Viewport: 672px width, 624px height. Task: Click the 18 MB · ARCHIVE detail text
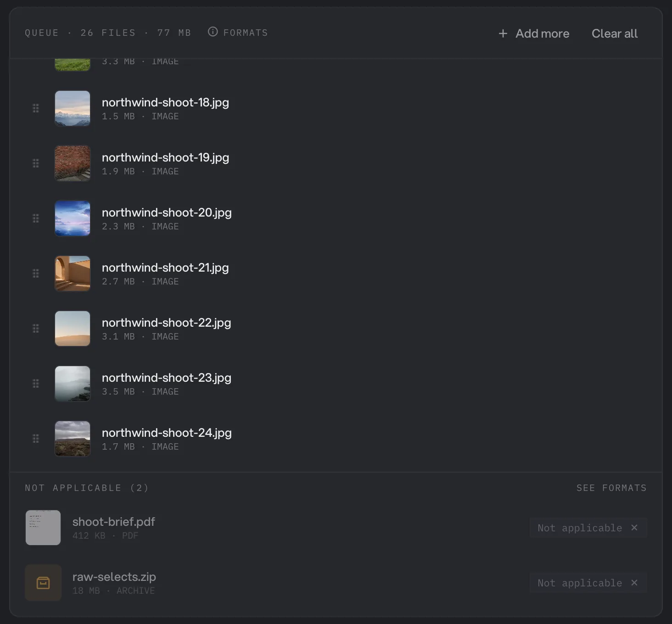[x=114, y=591]
